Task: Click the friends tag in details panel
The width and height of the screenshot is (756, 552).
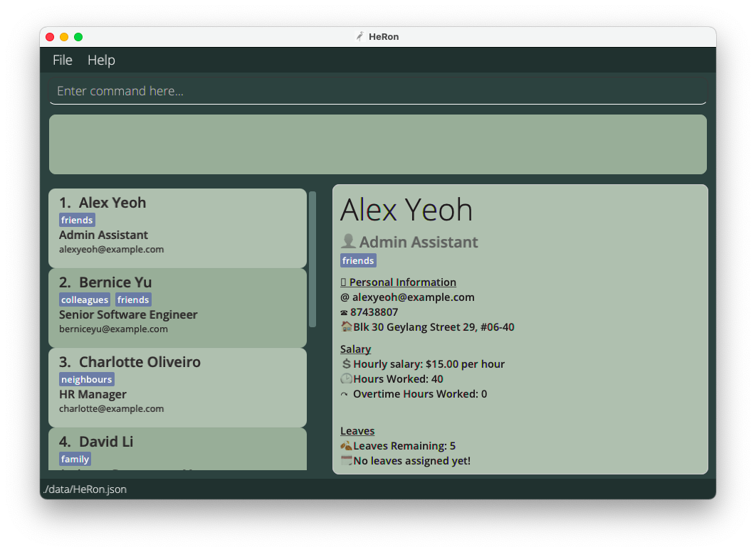Action: [x=358, y=260]
